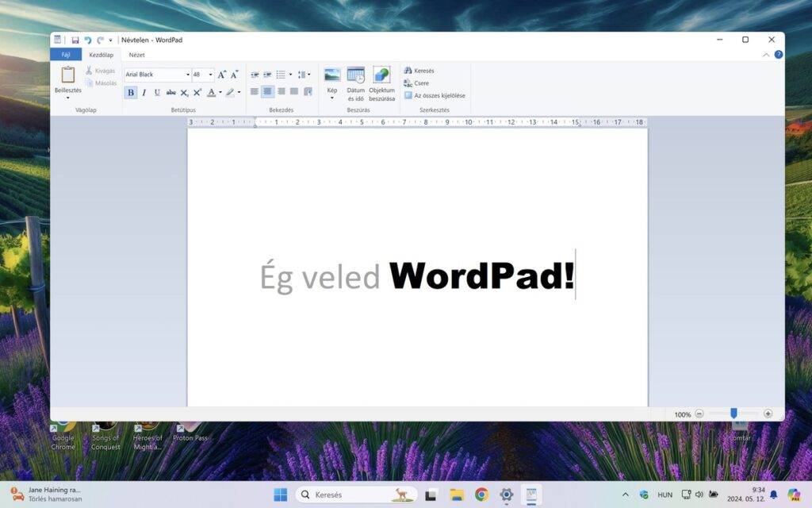Viewport: 812px width, 508px height.
Task: Click the Másolás copy icon
Action: click(x=89, y=83)
